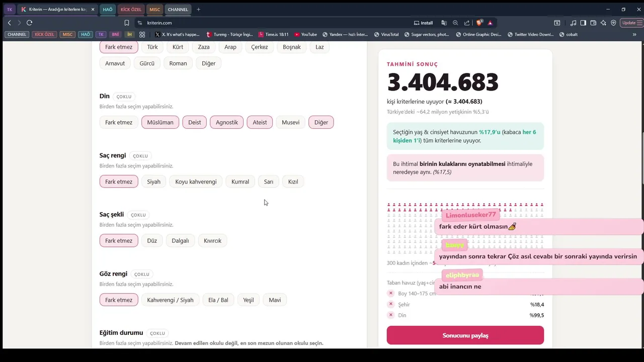The height and width of the screenshot is (362, 644).
Task: Share this page via share icon
Action: pyautogui.click(x=467, y=23)
